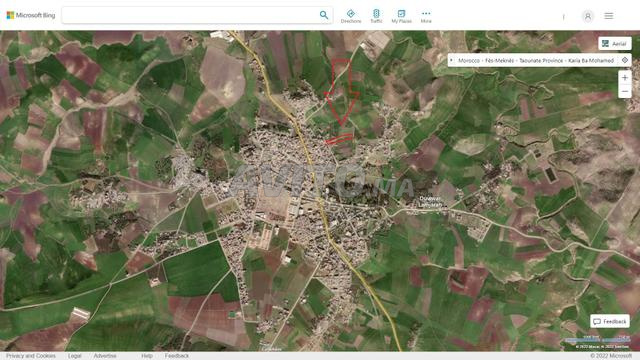This screenshot has height=360, width=640.
Task: Collapse the location breadcrumb arrow
Action: [451, 60]
